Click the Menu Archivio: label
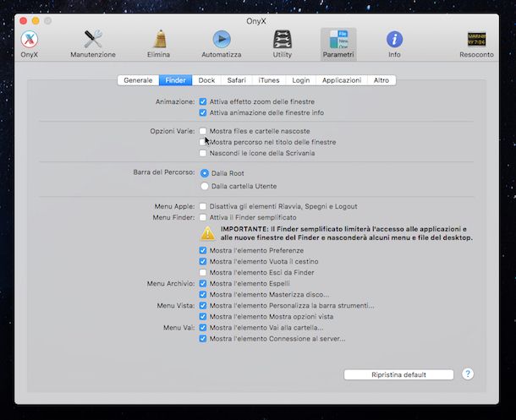516x420 pixels. [171, 284]
